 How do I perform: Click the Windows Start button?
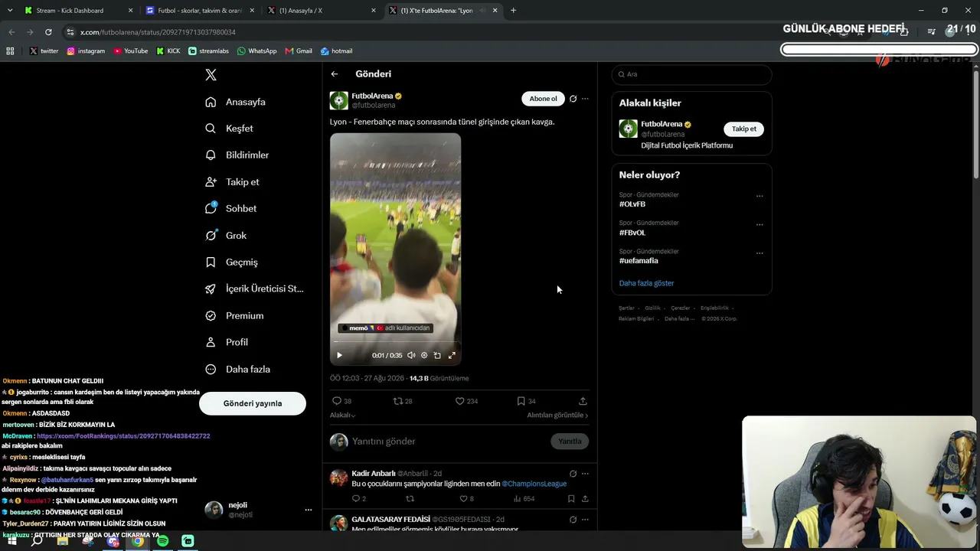click(11, 541)
